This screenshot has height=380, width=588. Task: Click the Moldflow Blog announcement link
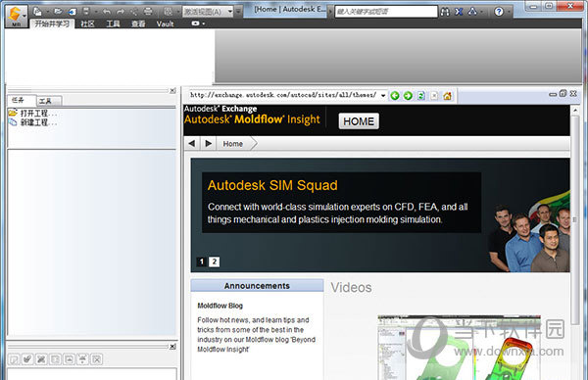[x=220, y=306]
